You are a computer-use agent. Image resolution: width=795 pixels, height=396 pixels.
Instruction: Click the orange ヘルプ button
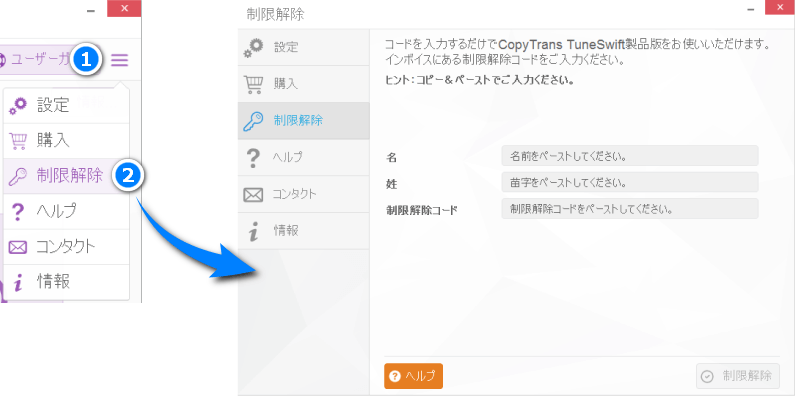(x=413, y=376)
